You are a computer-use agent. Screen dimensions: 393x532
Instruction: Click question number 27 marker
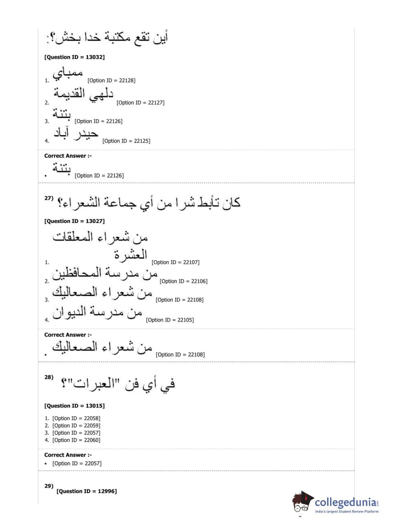point(49,198)
